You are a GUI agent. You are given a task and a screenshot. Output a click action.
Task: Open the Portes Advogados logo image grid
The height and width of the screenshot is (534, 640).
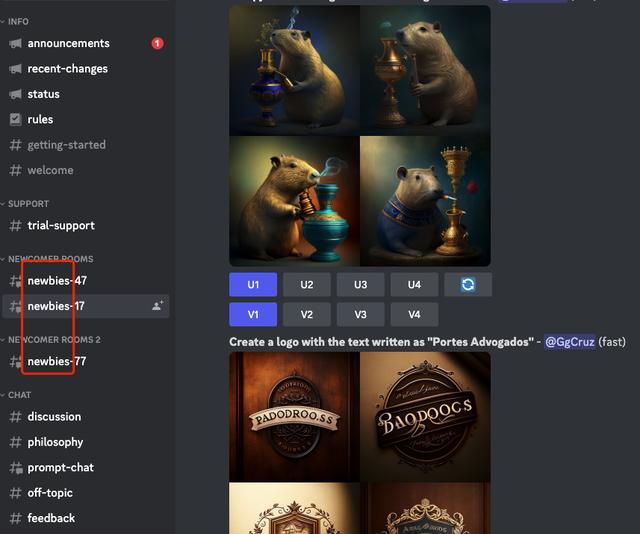359,442
